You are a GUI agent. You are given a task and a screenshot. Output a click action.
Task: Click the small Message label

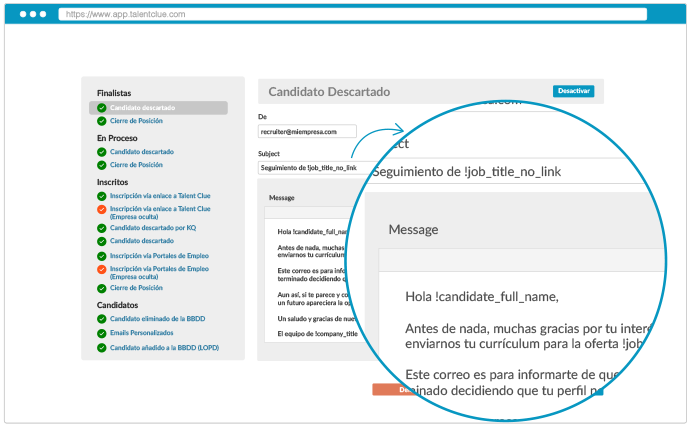click(282, 198)
